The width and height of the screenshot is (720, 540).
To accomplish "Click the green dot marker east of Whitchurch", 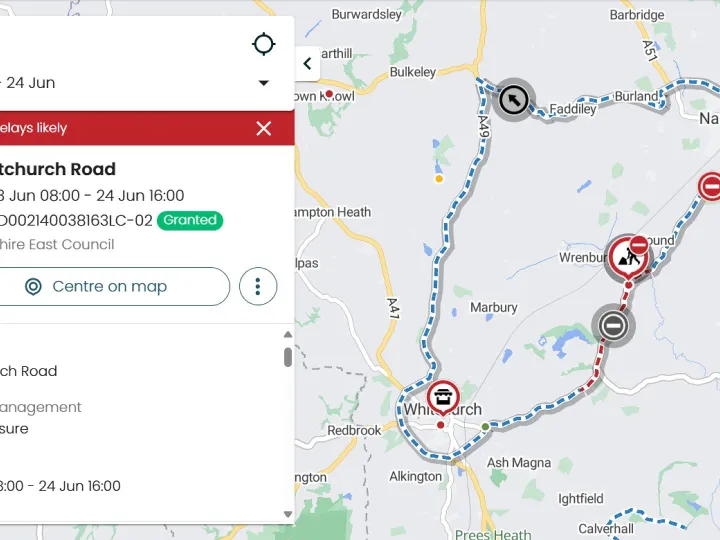I will coord(486,427).
